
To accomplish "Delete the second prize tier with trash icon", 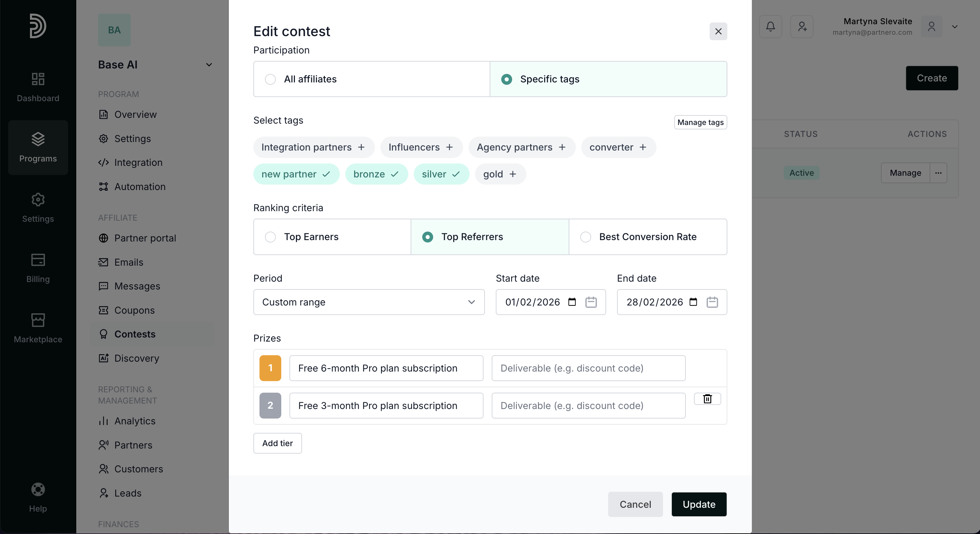I will 707,398.
